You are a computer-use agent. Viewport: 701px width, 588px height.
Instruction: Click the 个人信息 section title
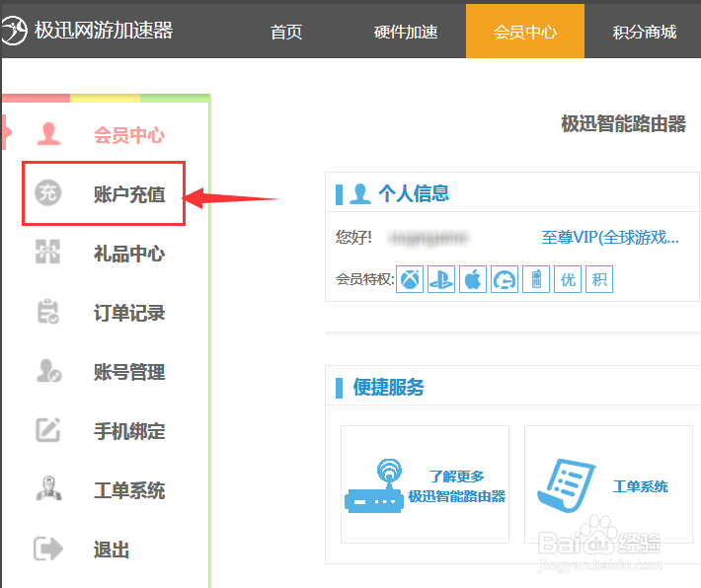click(x=414, y=193)
